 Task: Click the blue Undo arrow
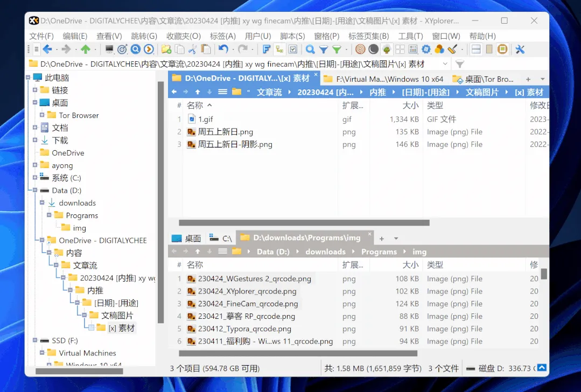[223, 50]
